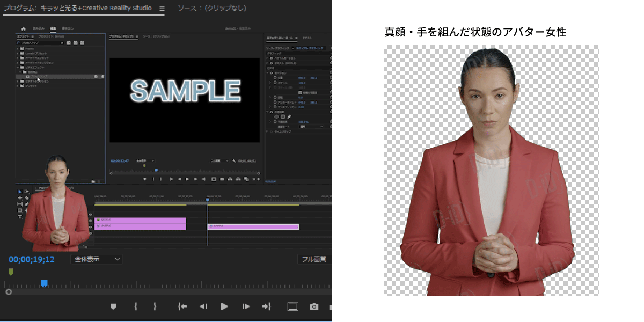Click the circular zoom handle below the scrub bar
This screenshot has width=644, height=322.
tap(9, 292)
